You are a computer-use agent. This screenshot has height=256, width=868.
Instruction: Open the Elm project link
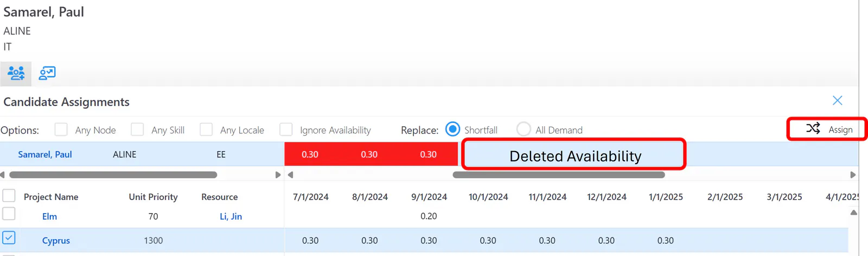[49, 216]
